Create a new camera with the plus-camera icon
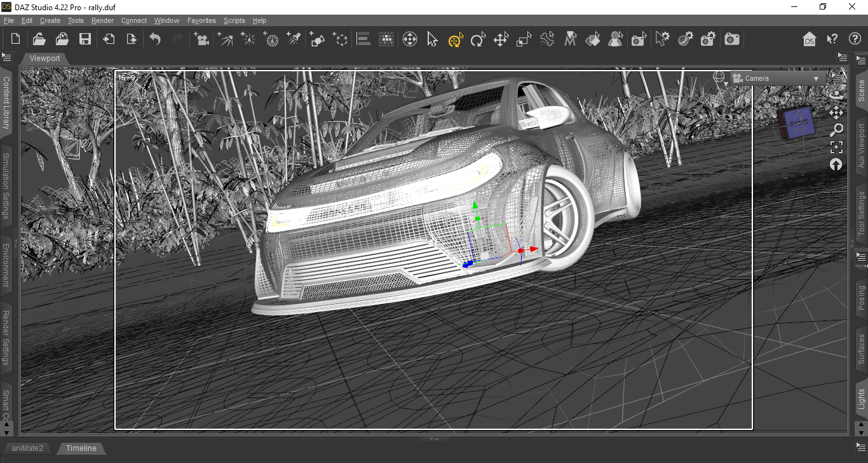The height and width of the screenshot is (463, 868). tap(202, 39)
